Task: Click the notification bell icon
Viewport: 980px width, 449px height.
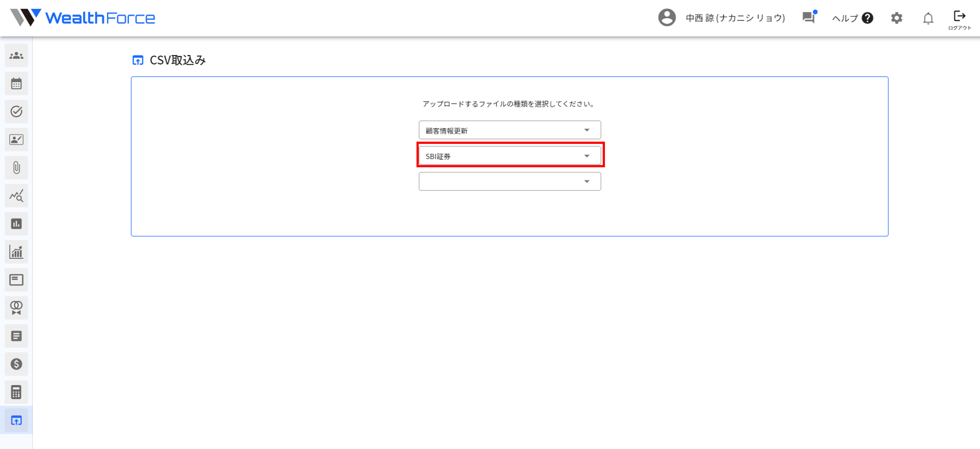Action: (928, 18)
